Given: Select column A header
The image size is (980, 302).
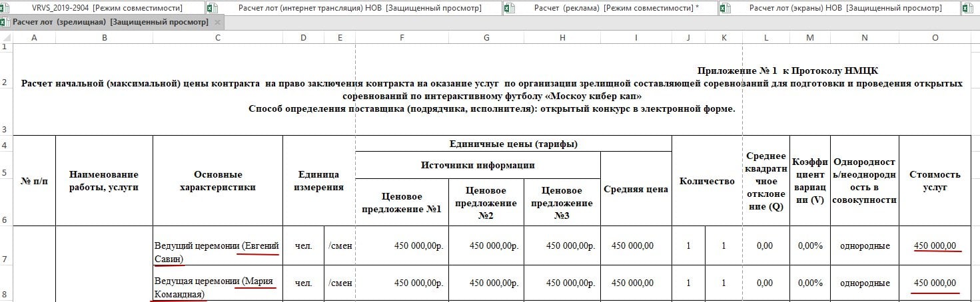Looking at the screenshot, I should point(34,38).
